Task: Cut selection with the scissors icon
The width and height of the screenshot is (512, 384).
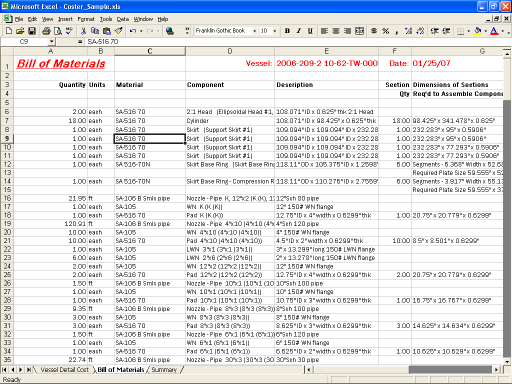Action: pyautogui.click(x=83, y=31)
